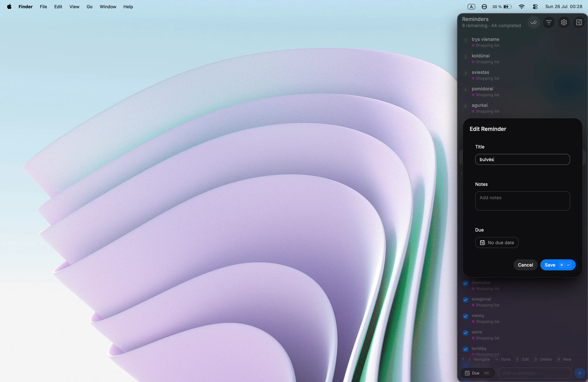Open the File menu
Screen dimensions: 588x382
(43, 7)
